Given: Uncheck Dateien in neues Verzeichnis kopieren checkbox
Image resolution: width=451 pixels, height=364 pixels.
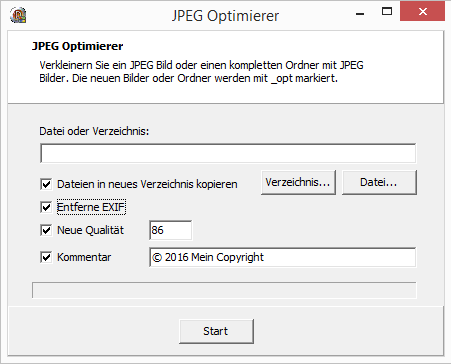Looking at the screenshot, I should click(46, 184).
